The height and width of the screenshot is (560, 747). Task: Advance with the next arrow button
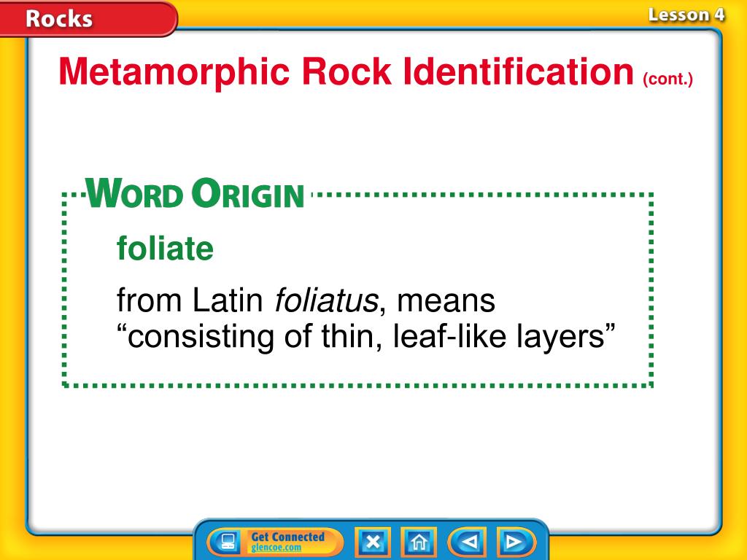tap(516, 542)
